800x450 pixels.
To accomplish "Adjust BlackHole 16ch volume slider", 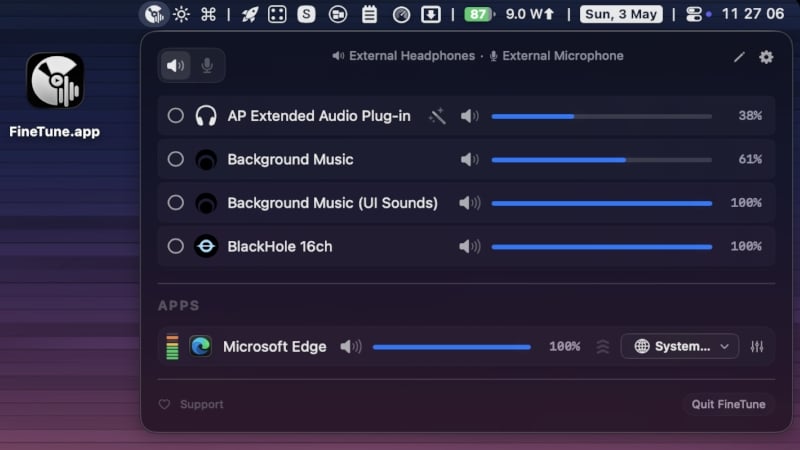I will pos(602,246).
